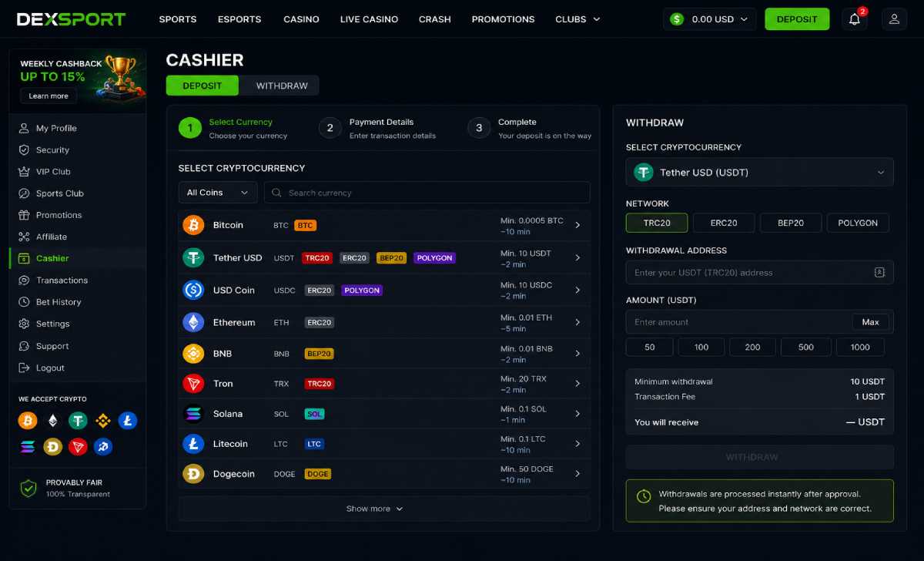Open the notifications bell icon

tap(854, 19)
